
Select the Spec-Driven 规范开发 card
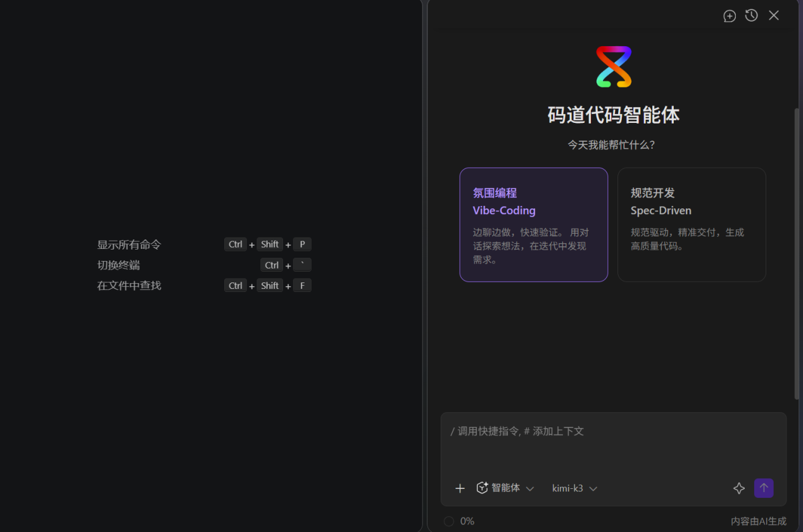692,225
